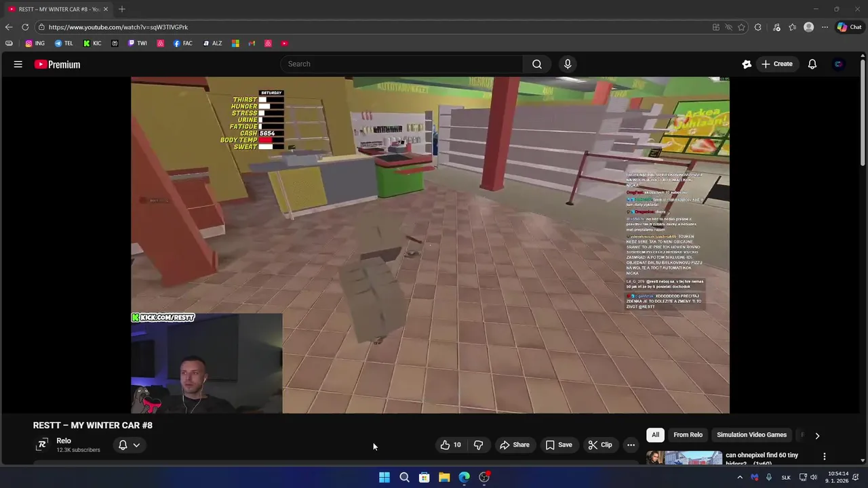The width and height of the screenshot is (868, 488).
Task: Open YouTube notifications bell in header
Action: (x=812, y=64)
